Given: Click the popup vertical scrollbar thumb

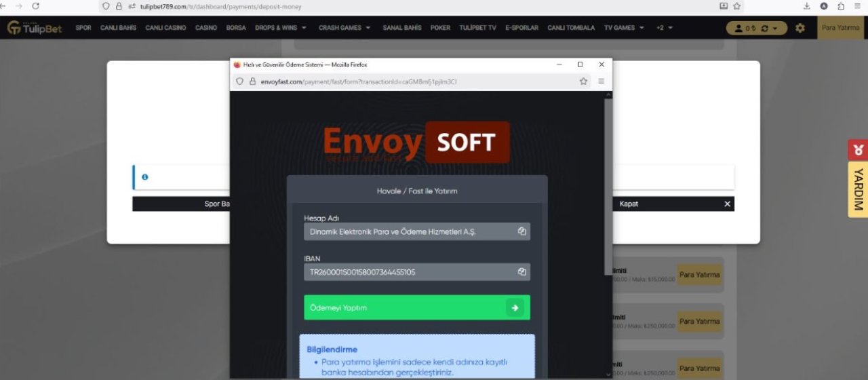Looking at the screenshot, I should pyautogui.click(x=608, y=187).
